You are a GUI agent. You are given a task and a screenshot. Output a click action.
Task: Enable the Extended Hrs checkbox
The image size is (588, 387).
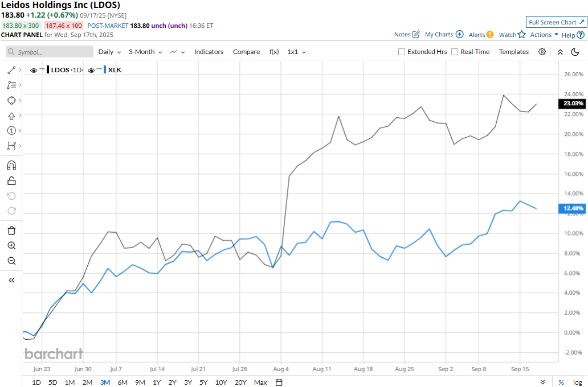[x=402, y=52]
